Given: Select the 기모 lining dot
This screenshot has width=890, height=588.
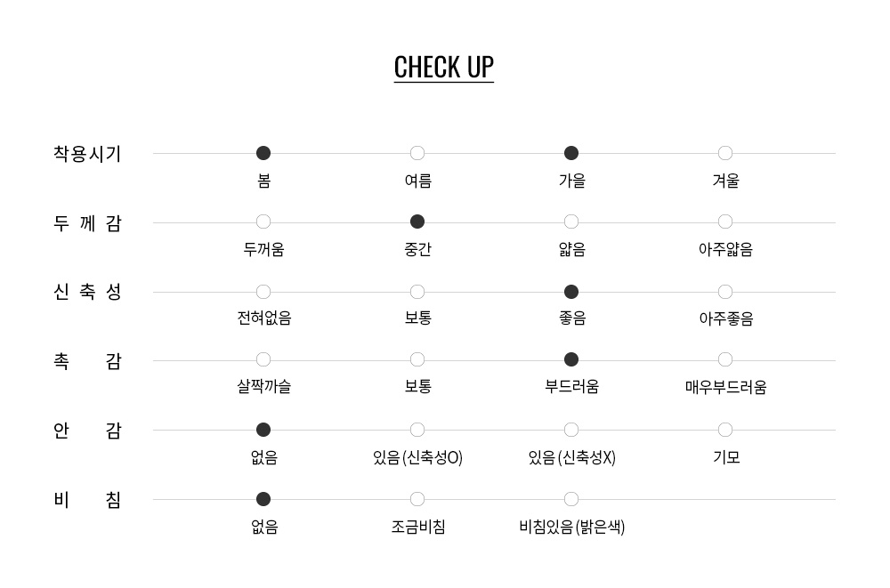Looking at the screenshot, I should [x=725, y=430].
